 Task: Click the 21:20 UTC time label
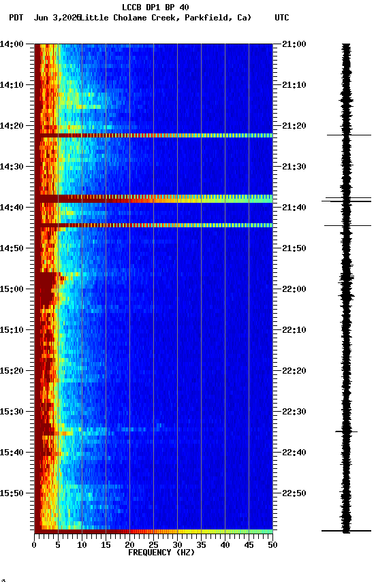(294, 126)
